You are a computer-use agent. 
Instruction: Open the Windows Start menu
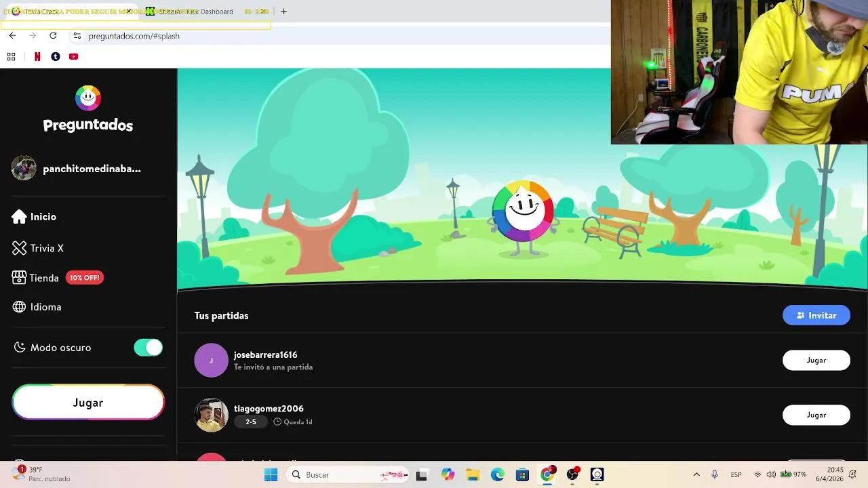271,474
